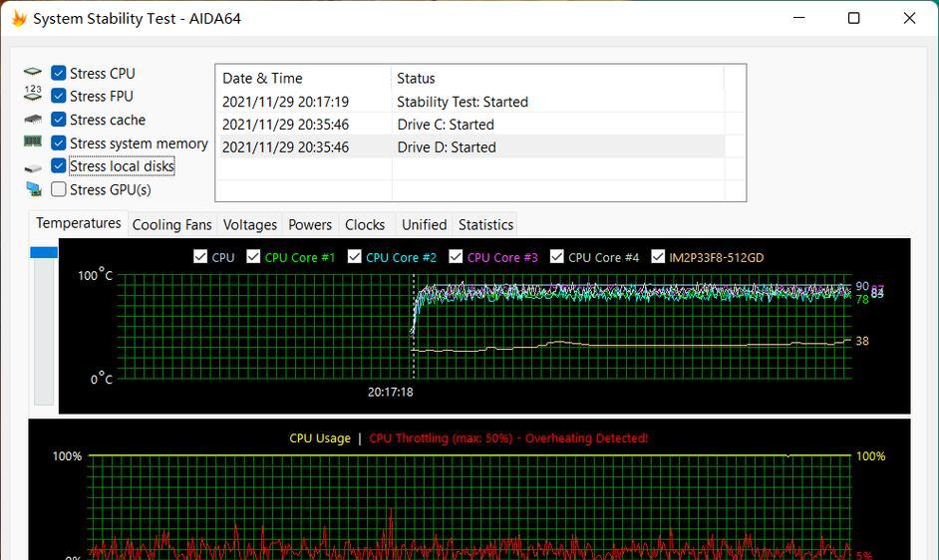Uncheck the Stress CPU checkbox

click(x=59, y=73)
